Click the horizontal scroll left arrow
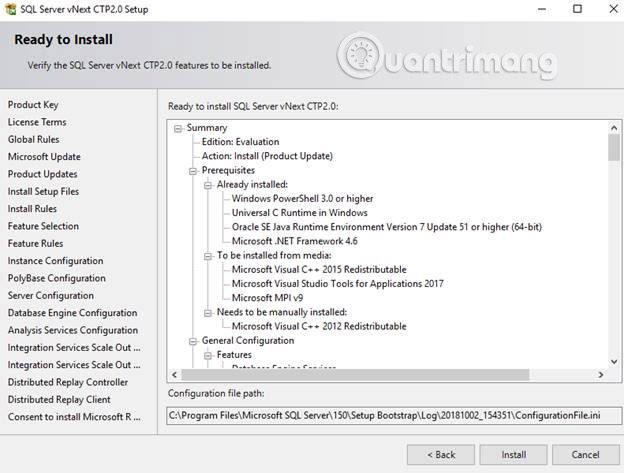The width and height of the screenshot is (624, 473). click(174, 375)
